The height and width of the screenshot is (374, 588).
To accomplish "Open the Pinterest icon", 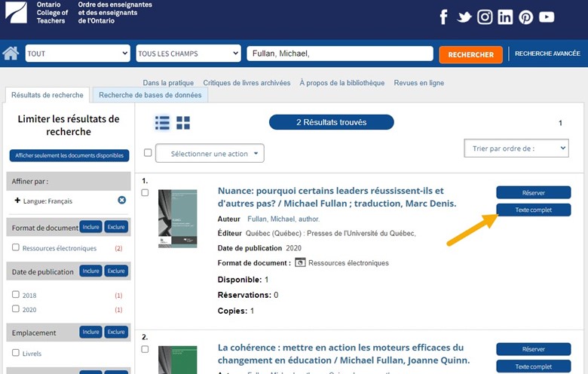I will [x=525, y=17].
